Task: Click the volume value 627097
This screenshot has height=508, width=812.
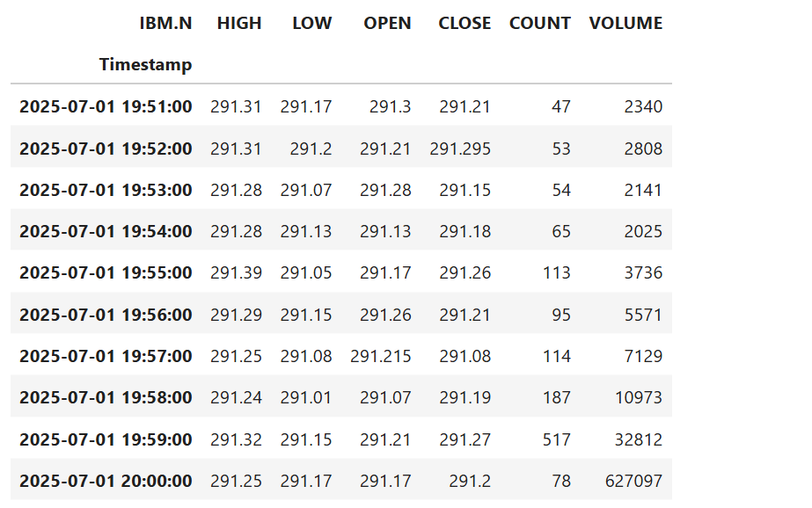Action: coord(634,481)
